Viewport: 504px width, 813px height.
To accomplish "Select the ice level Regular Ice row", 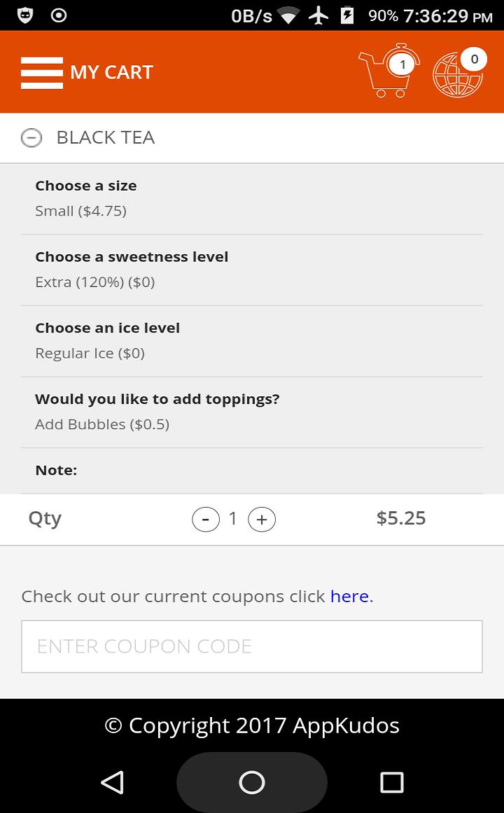I will click(x=252, y=340).
